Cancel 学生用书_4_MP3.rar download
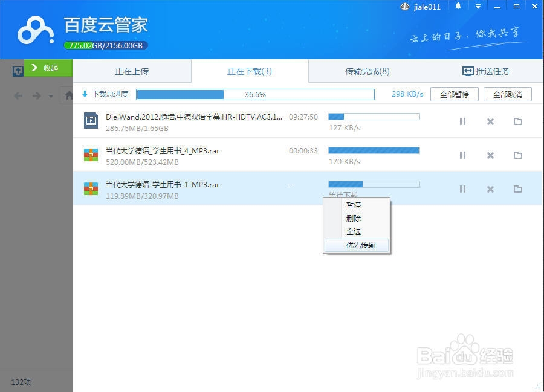Image resolution: width=544 pixels, height=392 pixels. pyautogui.click(x=490, y=155)
